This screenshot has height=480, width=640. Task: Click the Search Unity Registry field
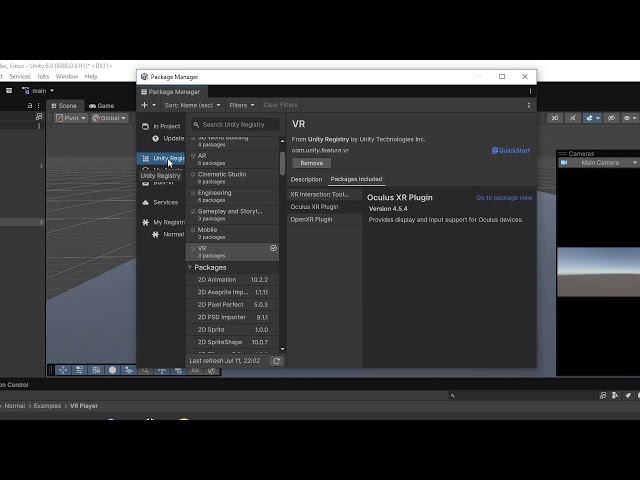pyautogui.click(x=235, y=124)
